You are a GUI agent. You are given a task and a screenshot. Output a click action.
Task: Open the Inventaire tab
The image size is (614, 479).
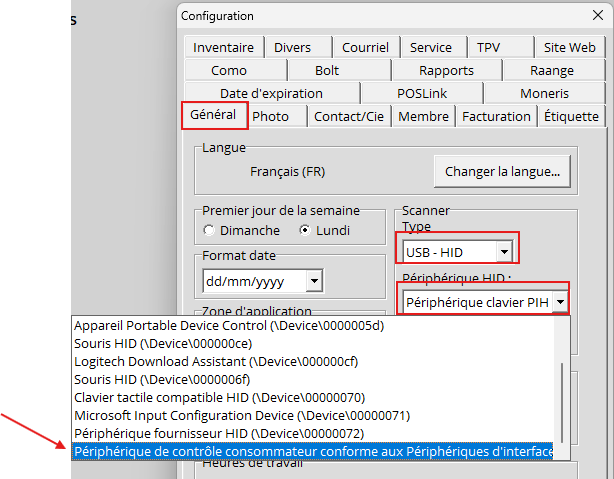pyautogui.click(x=224, y=47)
